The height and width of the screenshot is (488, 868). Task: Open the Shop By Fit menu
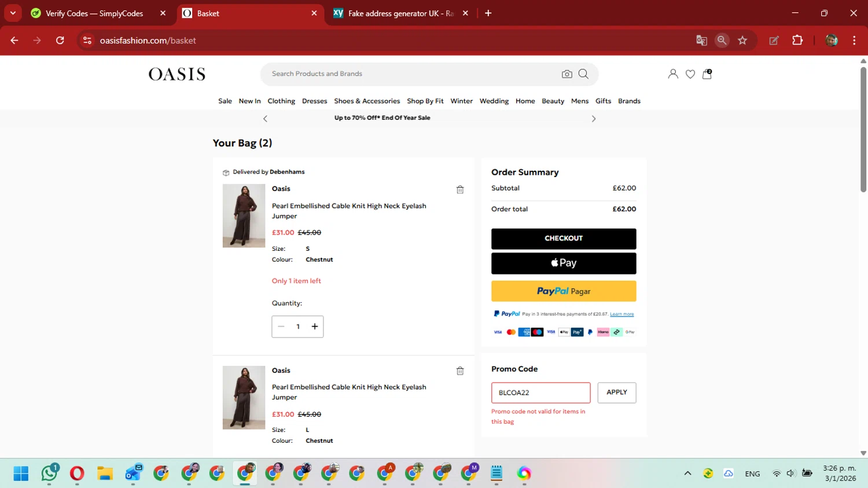click(x=425, y=101)
